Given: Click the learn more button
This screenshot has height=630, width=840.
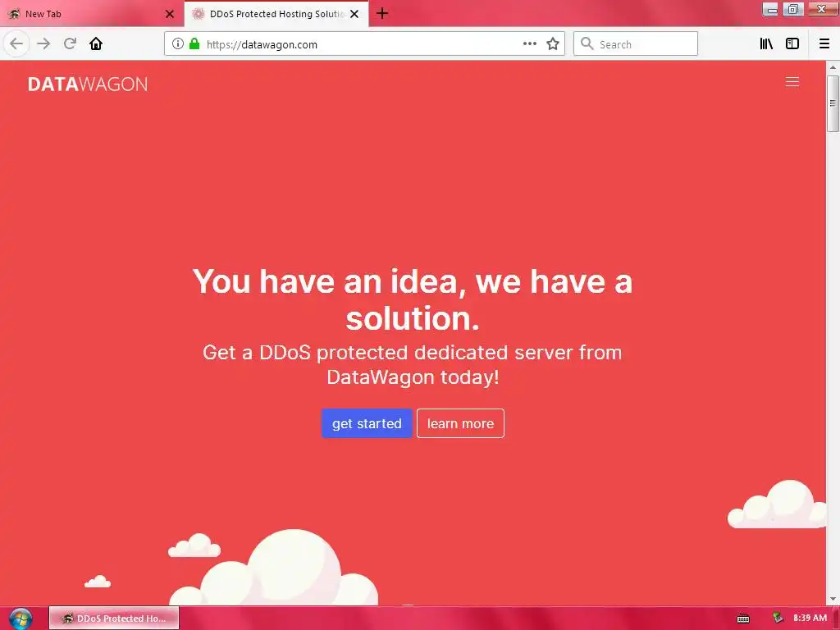Looking at the screenshot, I should tap(461, 423).
